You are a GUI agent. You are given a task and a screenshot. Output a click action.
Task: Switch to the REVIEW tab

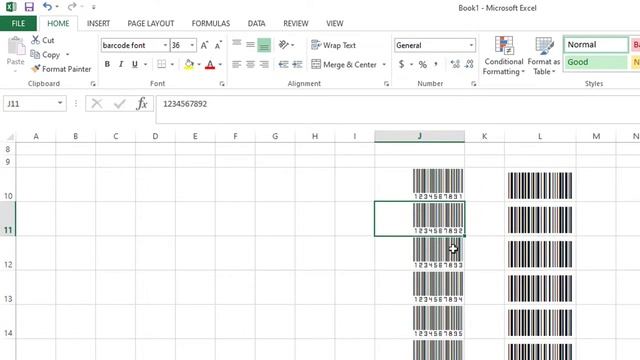point(296,23)
